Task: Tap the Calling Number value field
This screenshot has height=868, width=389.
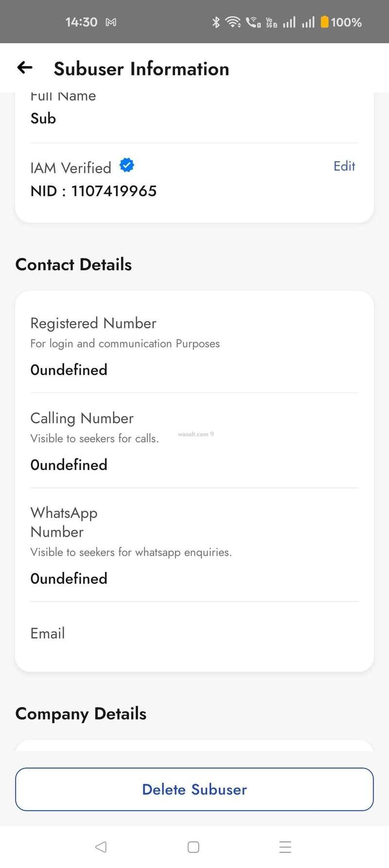Action: tap(69, 465)
